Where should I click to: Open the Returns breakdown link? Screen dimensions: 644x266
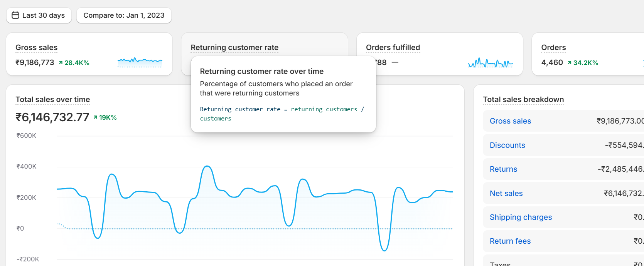pyautogui.click(x=503, y=169)
